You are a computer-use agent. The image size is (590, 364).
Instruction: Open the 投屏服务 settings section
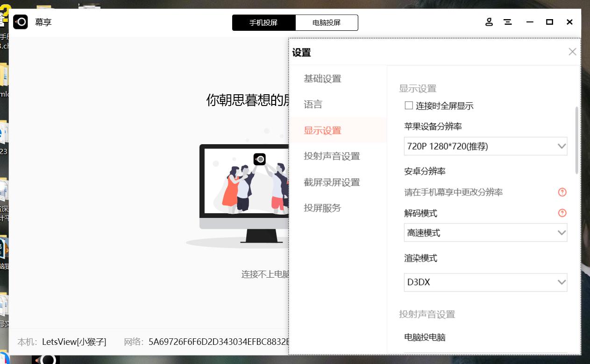point(322,208)
